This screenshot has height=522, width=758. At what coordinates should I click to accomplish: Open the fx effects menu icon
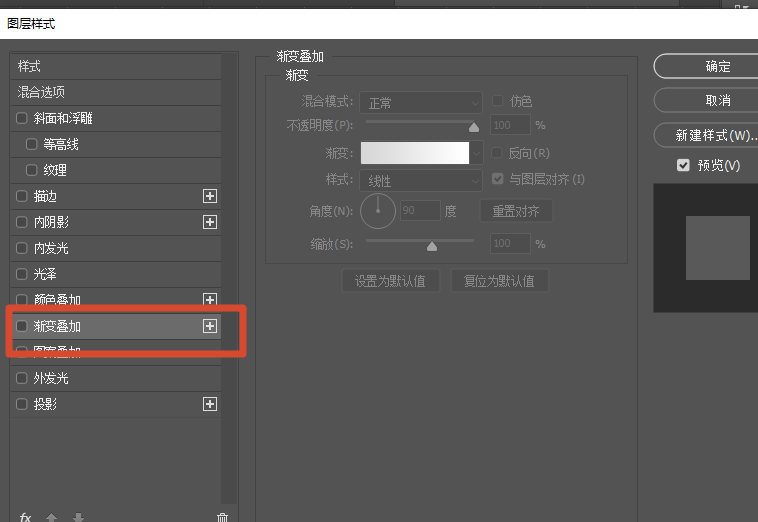(x=26, y=517)
